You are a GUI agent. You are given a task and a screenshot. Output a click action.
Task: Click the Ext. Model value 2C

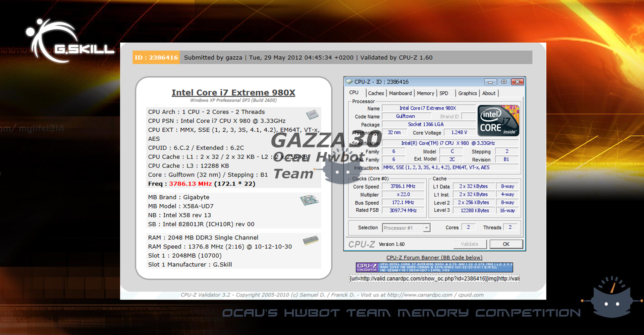click(452, 159)
